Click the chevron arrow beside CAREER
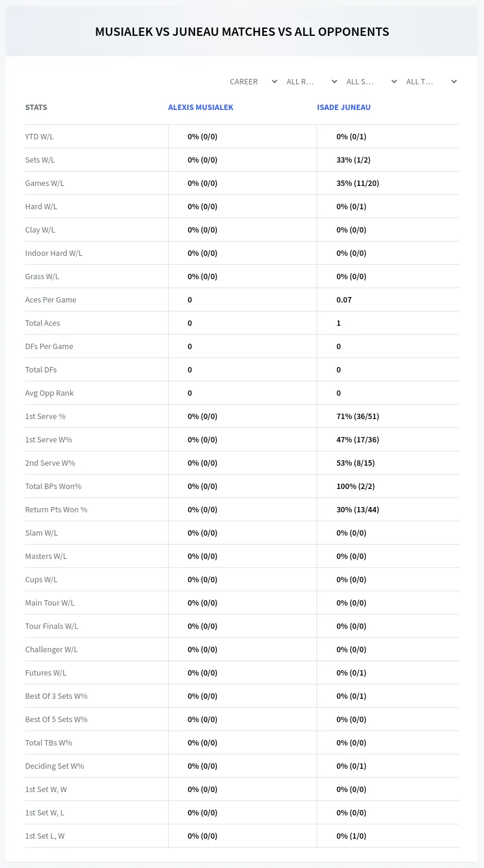Viewport: 484px width, 868px height. [274, 81]
